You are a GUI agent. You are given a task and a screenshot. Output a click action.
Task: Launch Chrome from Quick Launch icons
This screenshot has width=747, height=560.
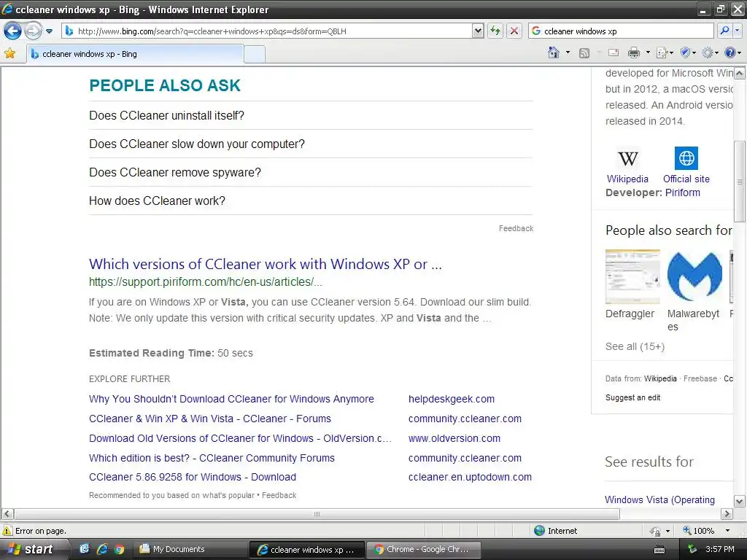pos(119,549)
